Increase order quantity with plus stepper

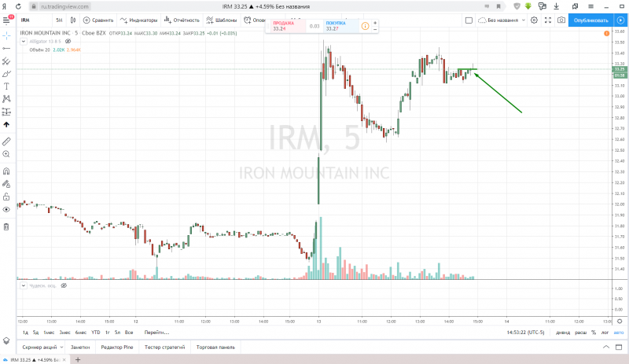coord(375,23)
